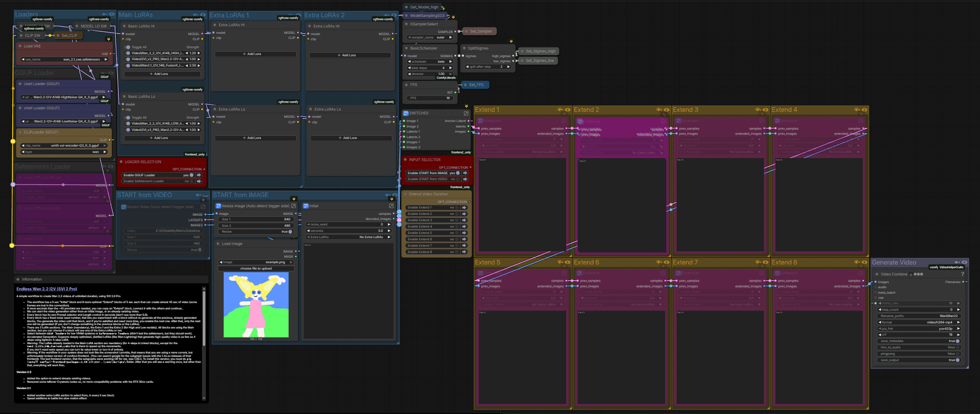Open image example.png dropdown in Load Image
980x414 pixels.
point(256,262)
